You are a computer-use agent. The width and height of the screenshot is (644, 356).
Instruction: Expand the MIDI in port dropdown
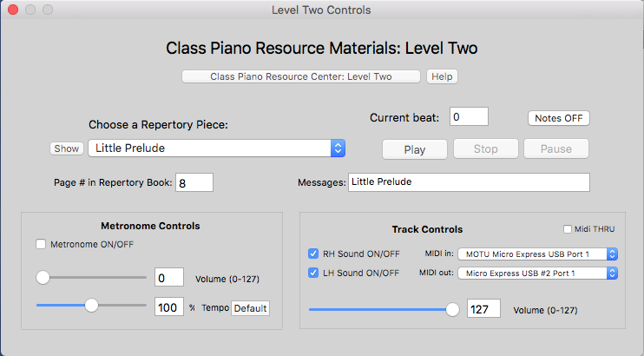click(538, 254)
